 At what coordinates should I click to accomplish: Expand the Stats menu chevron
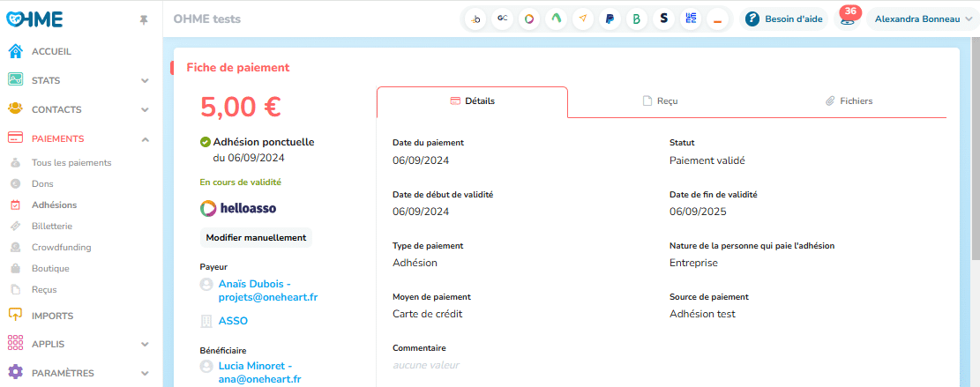coord(145,80)
